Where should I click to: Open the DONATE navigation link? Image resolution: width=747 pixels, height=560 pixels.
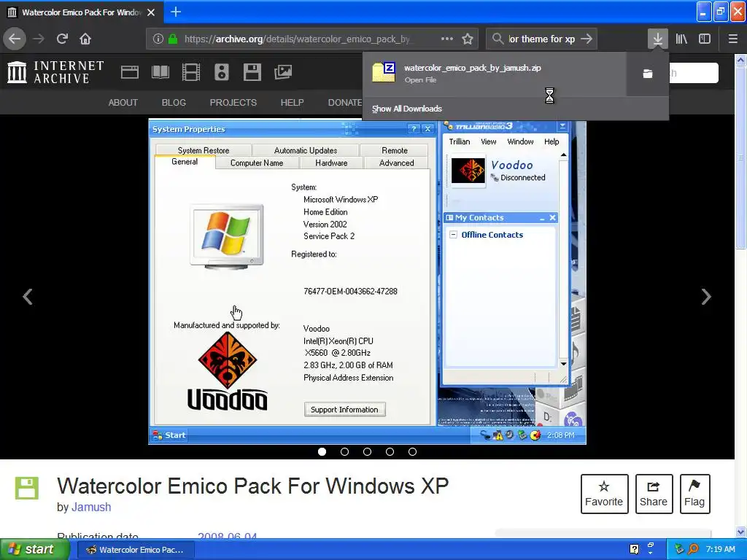(x=345, y=103)
